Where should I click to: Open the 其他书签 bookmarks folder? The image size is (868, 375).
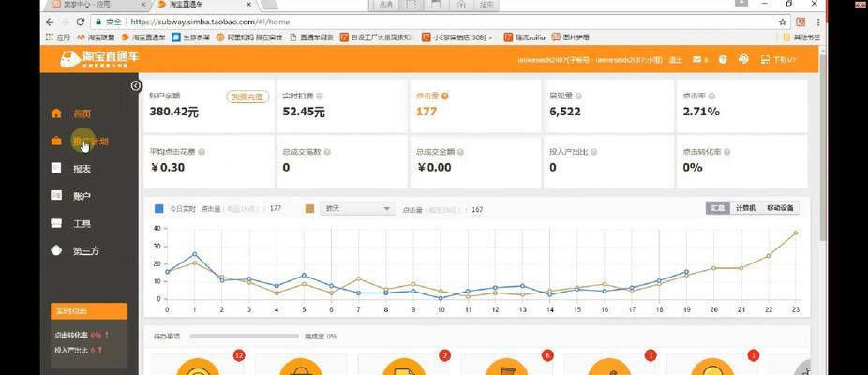click(x=802, y=37)
